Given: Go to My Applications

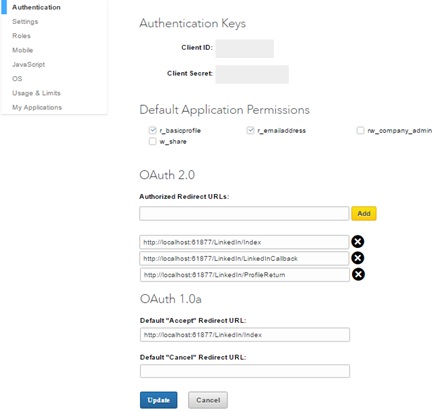Looking at the screenshot, I should [37, 107].
